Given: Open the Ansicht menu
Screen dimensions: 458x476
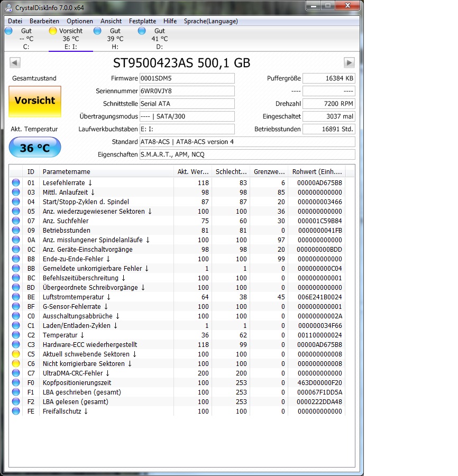Looking at the screenshot, I should tap(111, 21).
